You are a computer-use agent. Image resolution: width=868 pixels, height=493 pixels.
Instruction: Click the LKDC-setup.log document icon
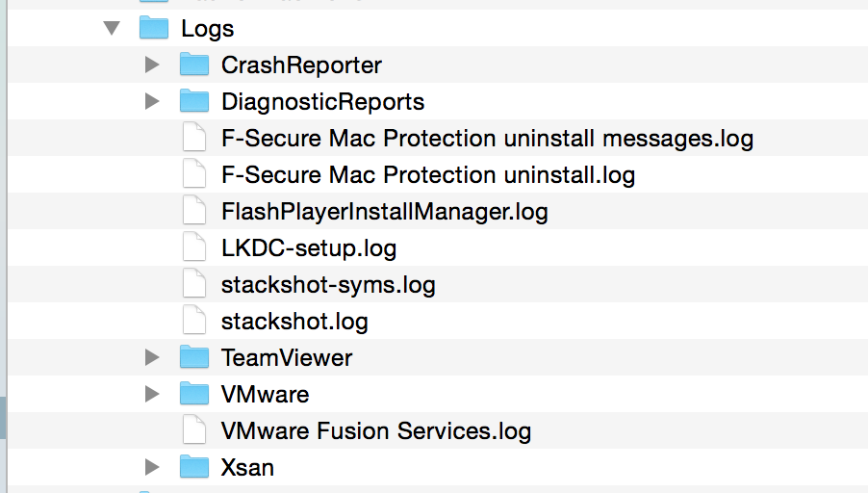(x=194, y=247)
